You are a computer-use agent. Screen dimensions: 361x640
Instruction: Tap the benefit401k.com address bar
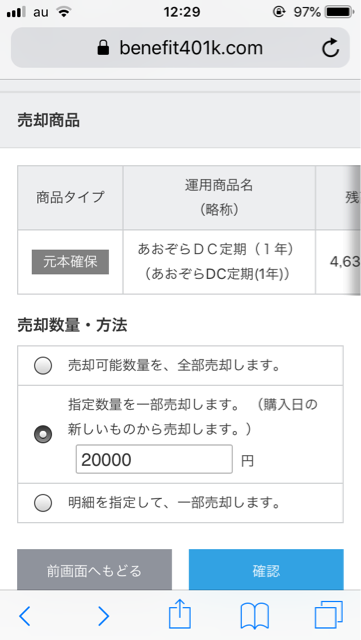click(x=180, y=48)
